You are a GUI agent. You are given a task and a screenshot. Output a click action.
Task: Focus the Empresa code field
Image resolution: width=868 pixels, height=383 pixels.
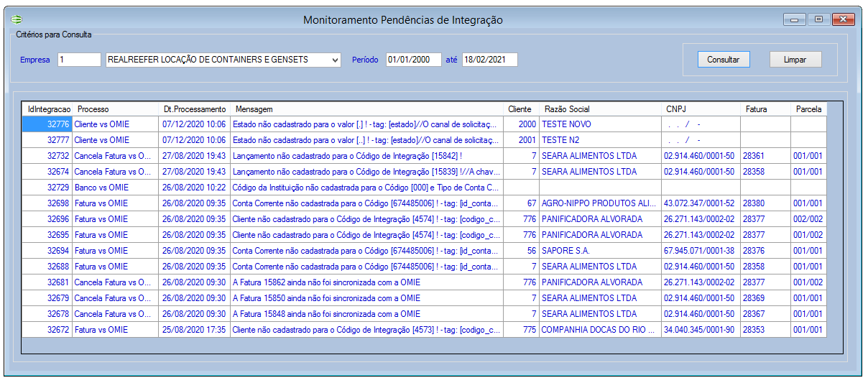pyautogui.click(x=79, y=60)
